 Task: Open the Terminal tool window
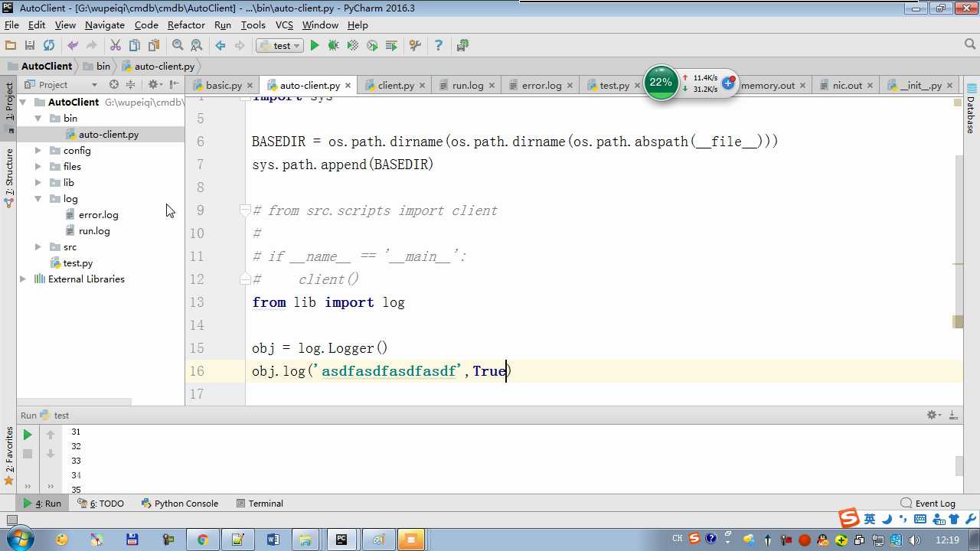click(x=259, y=504)
